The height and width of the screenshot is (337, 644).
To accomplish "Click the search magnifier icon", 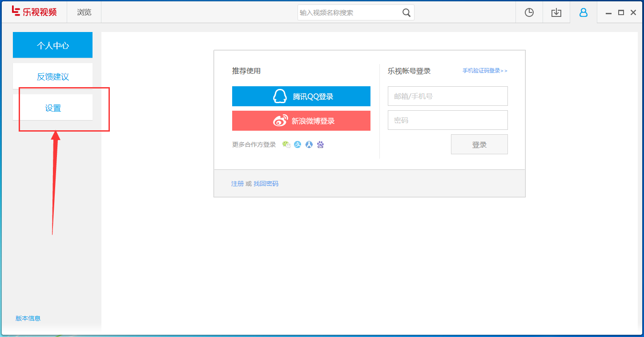I will coord(406,12).
